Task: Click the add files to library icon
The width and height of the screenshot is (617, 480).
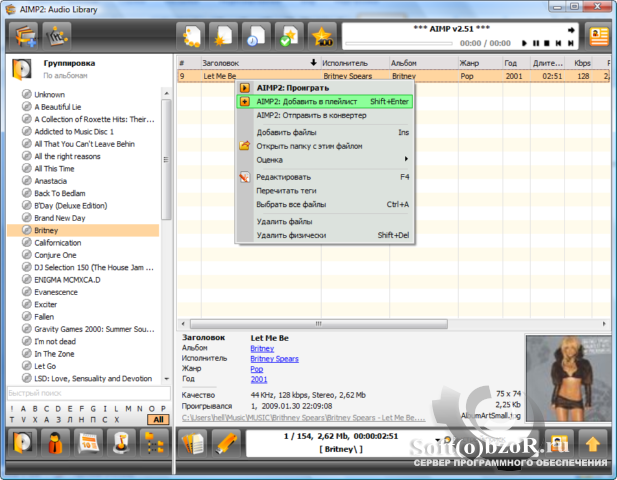Action: [24, 36]
